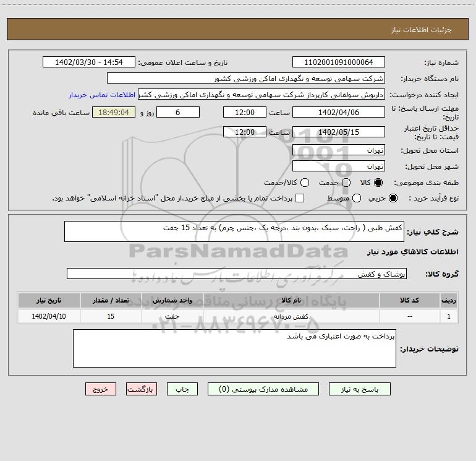
Task: Click the نام دستگاه خریدار label
Action: pyautogui.click(x=430, y=79)
